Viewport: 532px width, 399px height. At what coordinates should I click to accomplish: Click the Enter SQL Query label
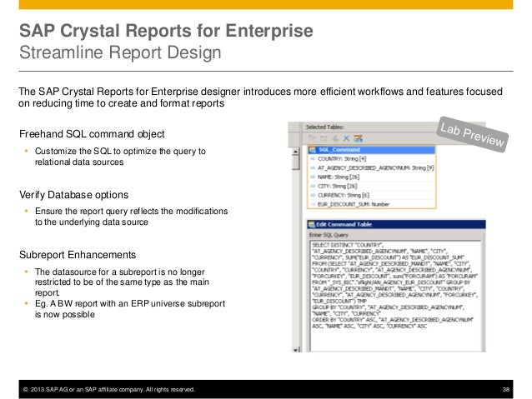[329, 235]
